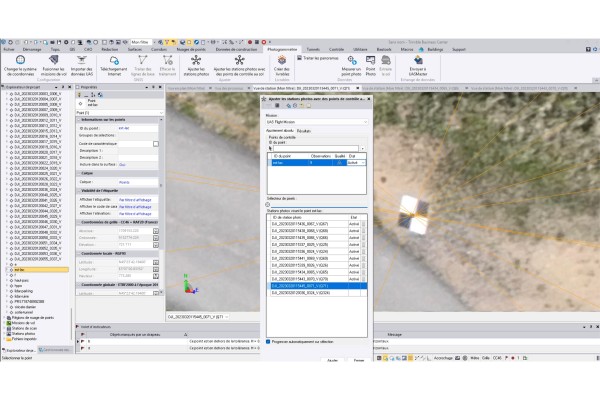Click the north axis compass gizmo in view
600x400 pixels.
(189, 285)
